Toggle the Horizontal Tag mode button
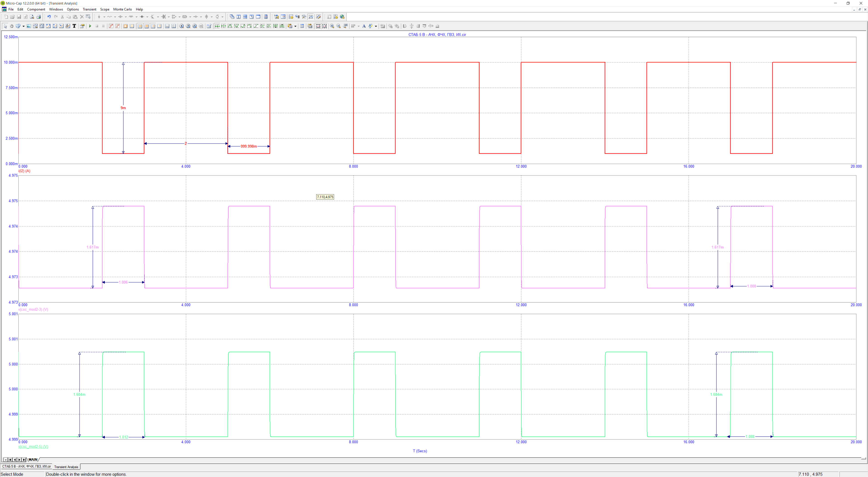This screenshot has width=868, height=477. point(48,26)
